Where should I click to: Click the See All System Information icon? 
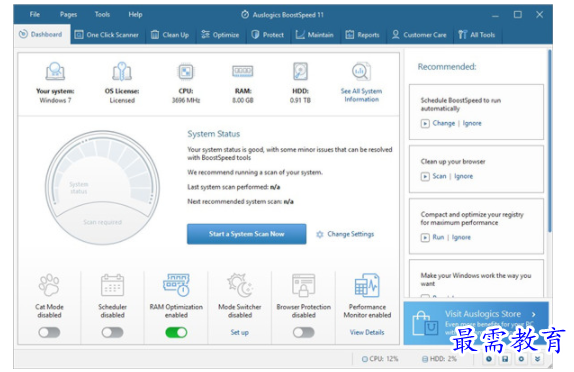tap(361, 71)
